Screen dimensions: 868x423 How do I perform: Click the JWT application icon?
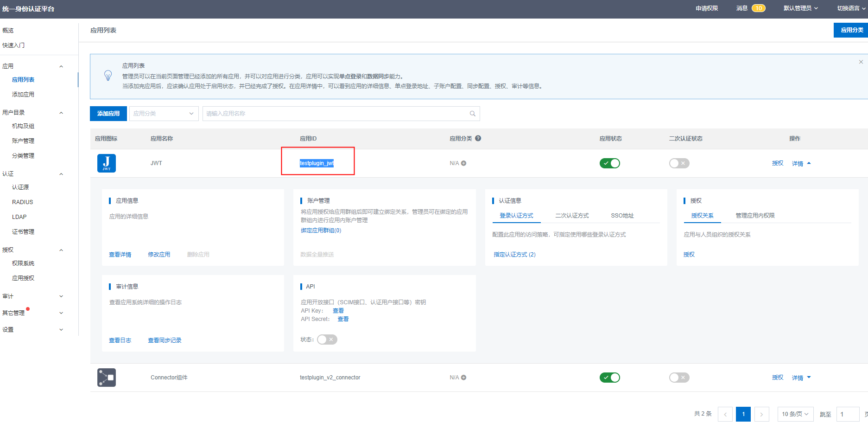click(106, 163)
